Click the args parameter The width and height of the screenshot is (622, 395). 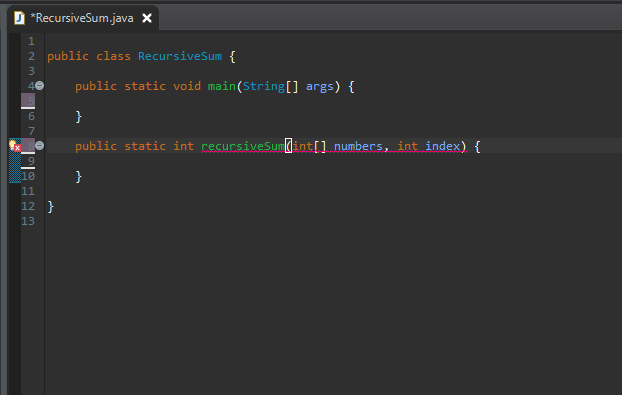tap(320, 86)
